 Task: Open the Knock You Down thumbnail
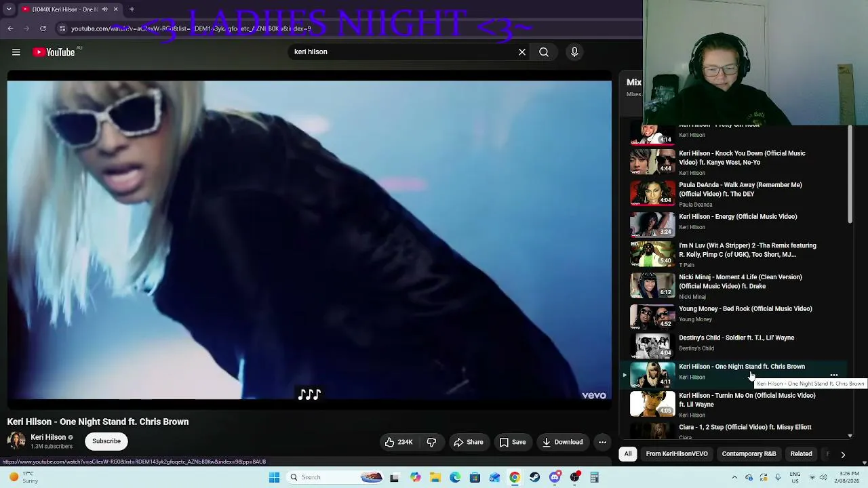point(652,162)
